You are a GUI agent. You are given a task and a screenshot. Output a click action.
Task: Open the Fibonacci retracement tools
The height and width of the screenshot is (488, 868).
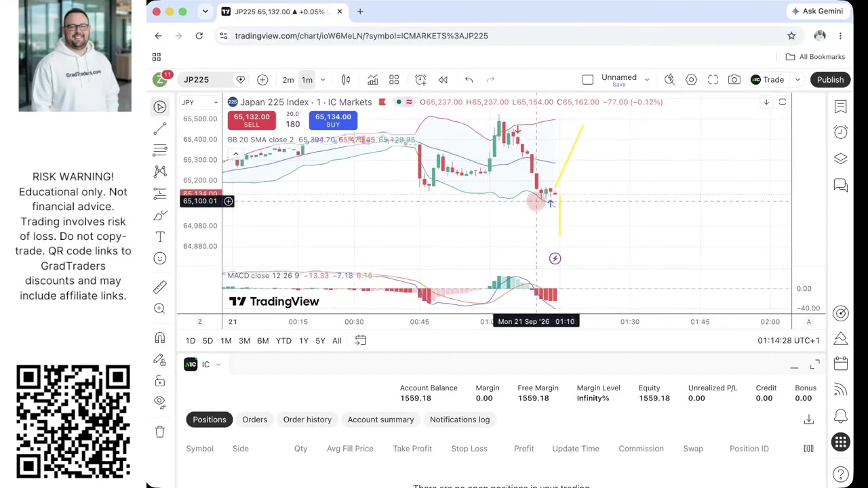point(160,150)
